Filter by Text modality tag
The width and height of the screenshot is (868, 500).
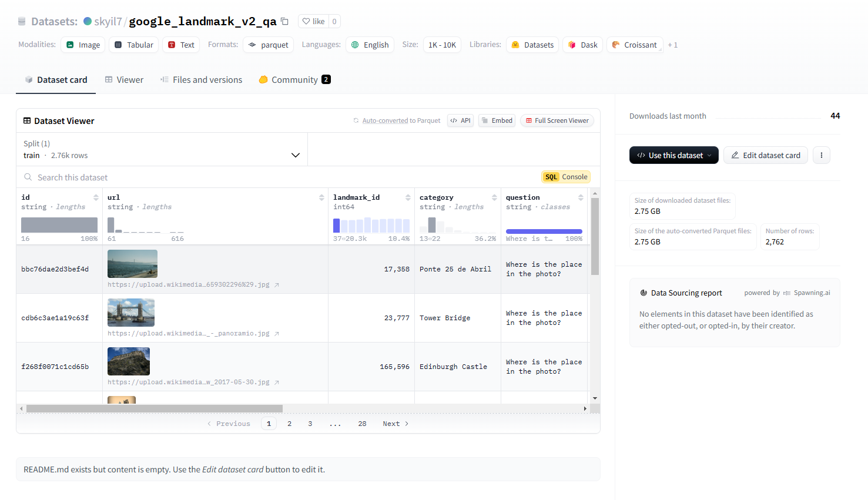click(181, 45)
